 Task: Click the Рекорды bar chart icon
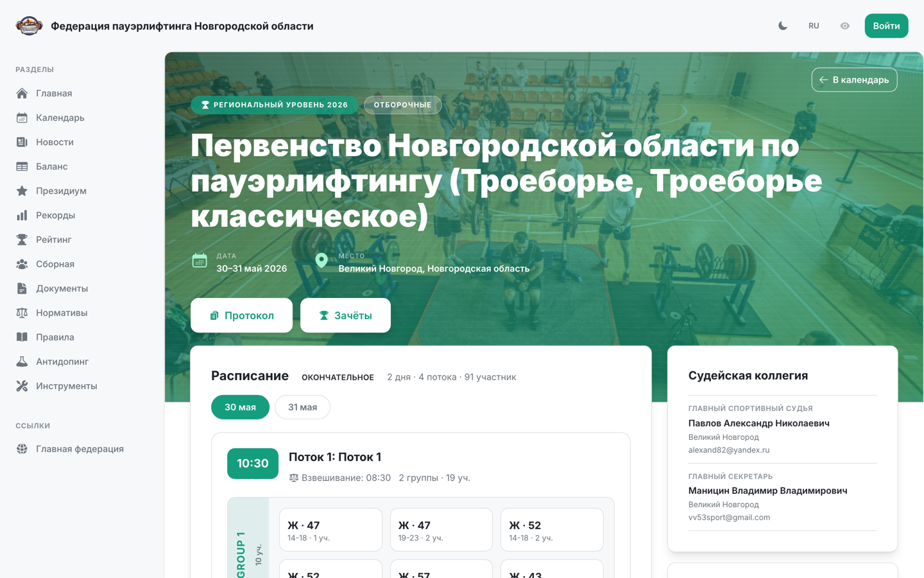point(22,215)
